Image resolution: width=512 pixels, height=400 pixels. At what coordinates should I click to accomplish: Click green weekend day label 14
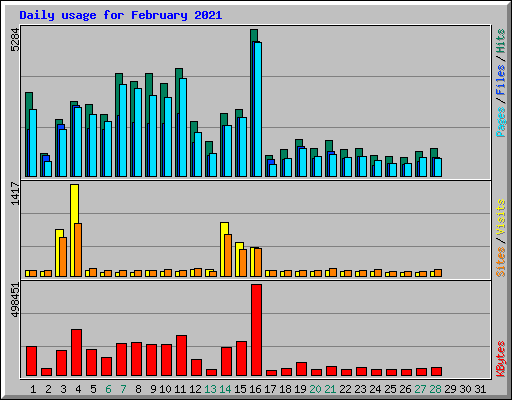click(x=225, y=389)
